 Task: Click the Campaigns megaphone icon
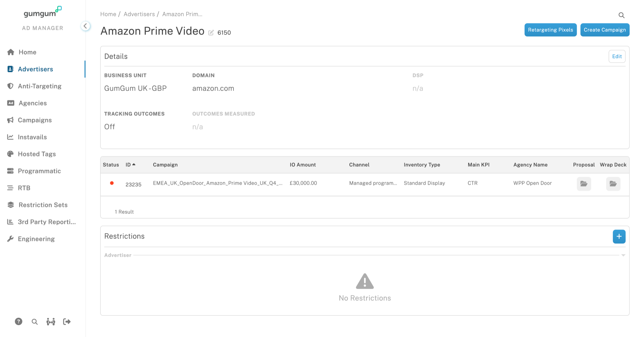[x=10, y=120]
